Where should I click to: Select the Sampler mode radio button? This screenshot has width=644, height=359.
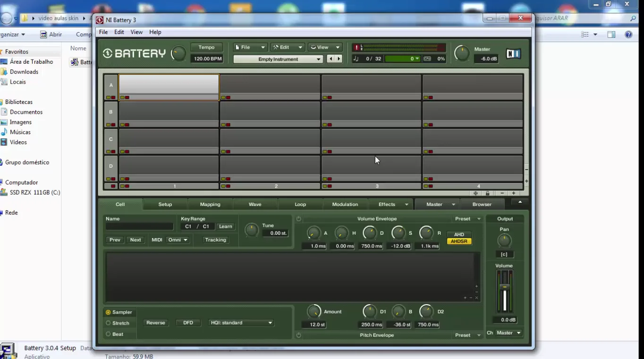[x=108, y=312]
